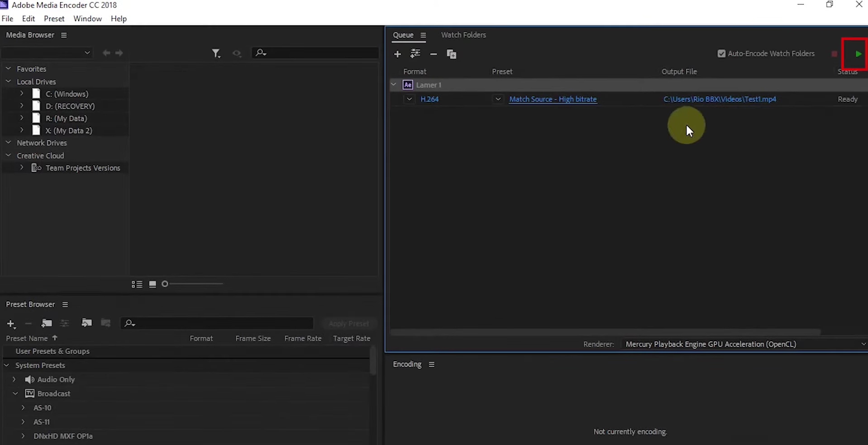Open the Preset menu

coord(54,19)
